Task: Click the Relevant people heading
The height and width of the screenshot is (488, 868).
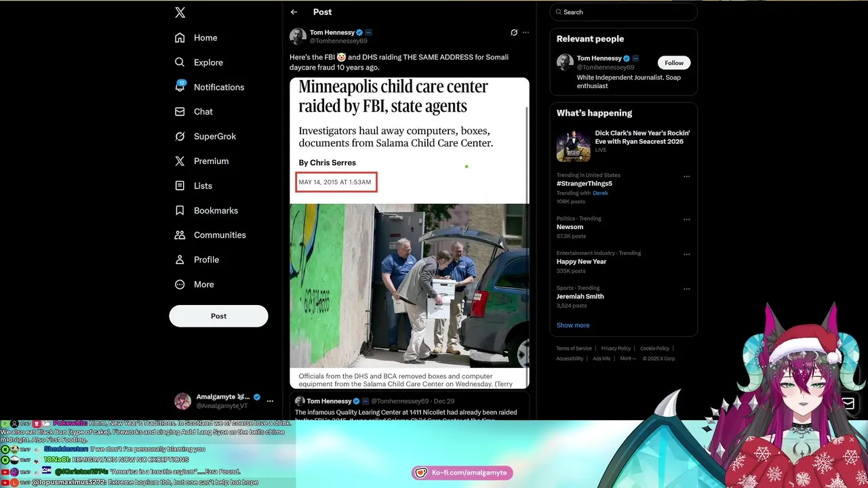Action: point(590,39)
